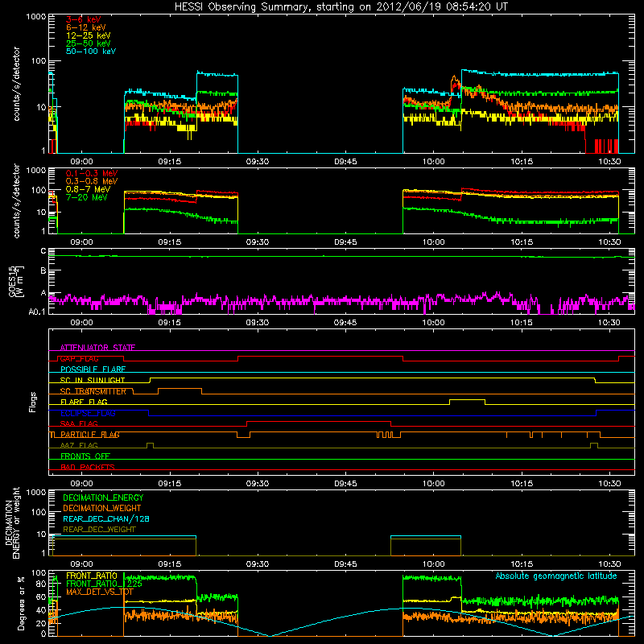Click the red BAD_PACKETS label
Image resolution: width=644 pixels, height=644 pixels.
(88, 467)
